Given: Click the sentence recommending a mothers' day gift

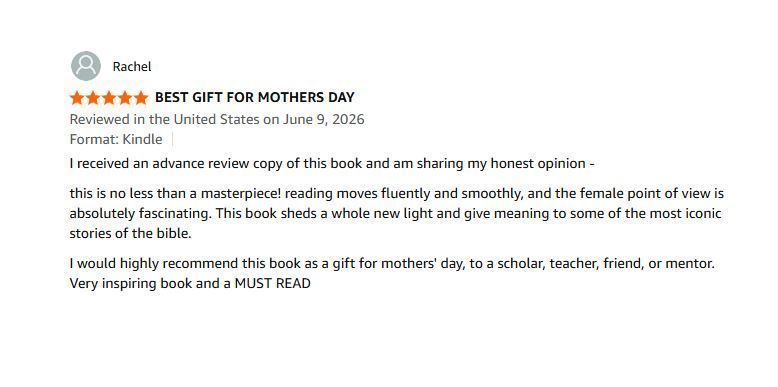Looking at the screenshot, I should click(392, 263).
